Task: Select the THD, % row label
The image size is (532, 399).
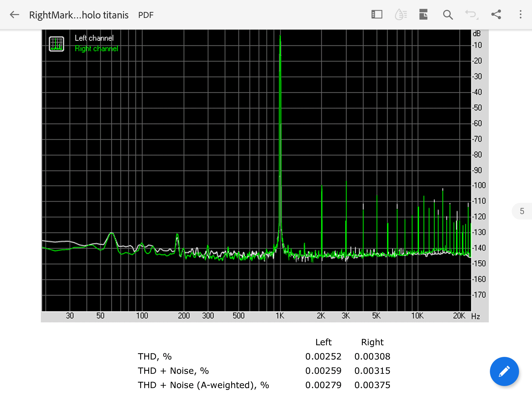Action: [155, 356]
